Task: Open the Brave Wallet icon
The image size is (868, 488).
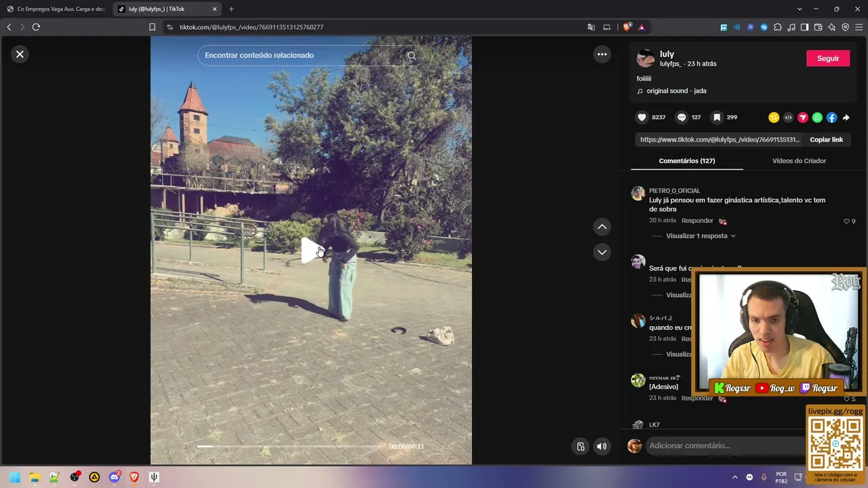Action: [x=818, y=27]
